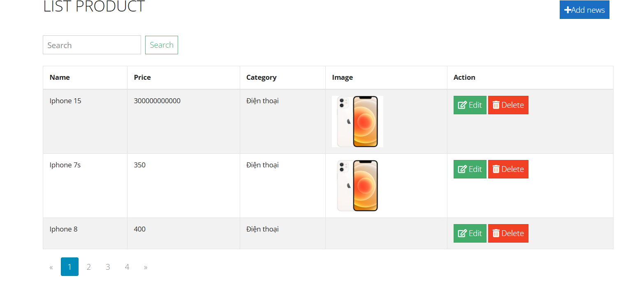
Task: Click the green Search button
Action: 162,45
